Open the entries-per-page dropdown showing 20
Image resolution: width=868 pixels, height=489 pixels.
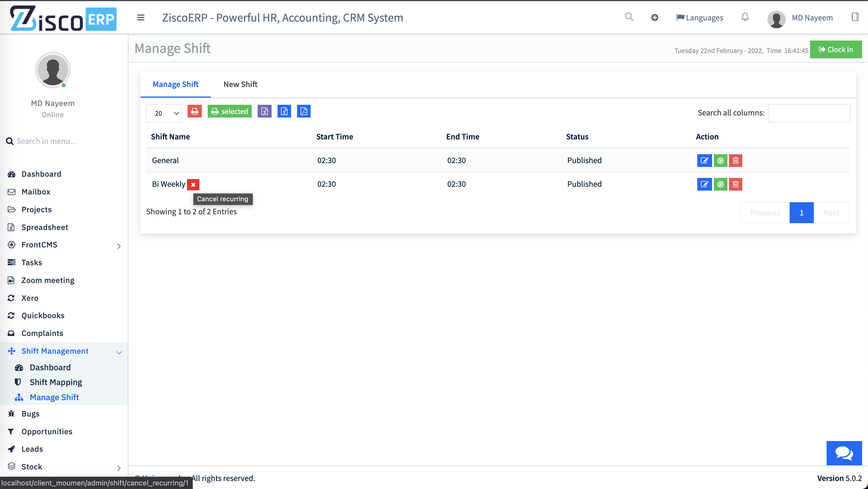[x=164, y=113]
